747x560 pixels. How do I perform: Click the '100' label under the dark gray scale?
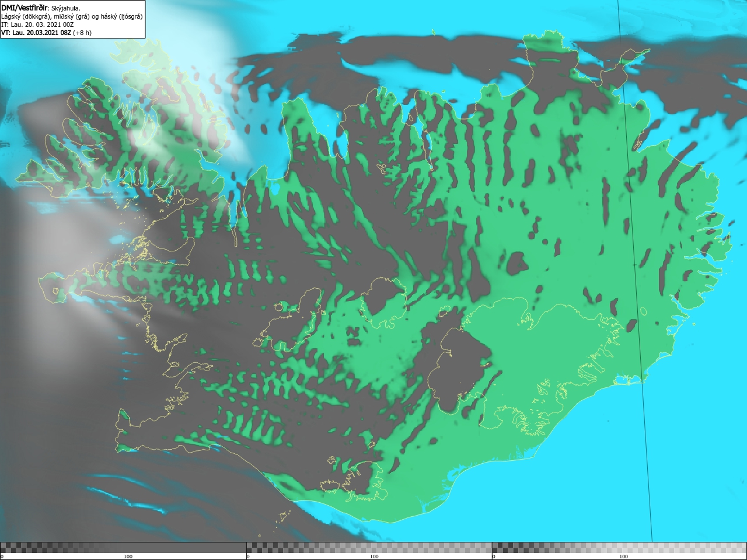click(128, 556)
